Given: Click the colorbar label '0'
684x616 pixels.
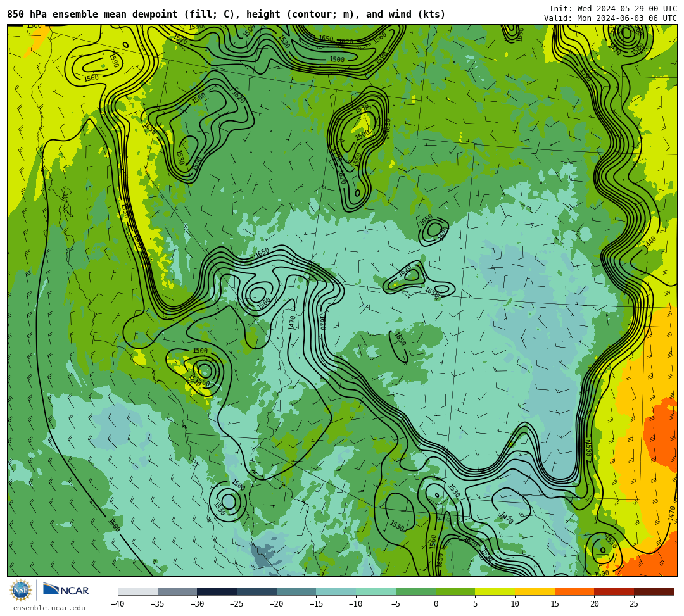Looking at the screenshot, I should pyautogui.click(x=435, y=604).
